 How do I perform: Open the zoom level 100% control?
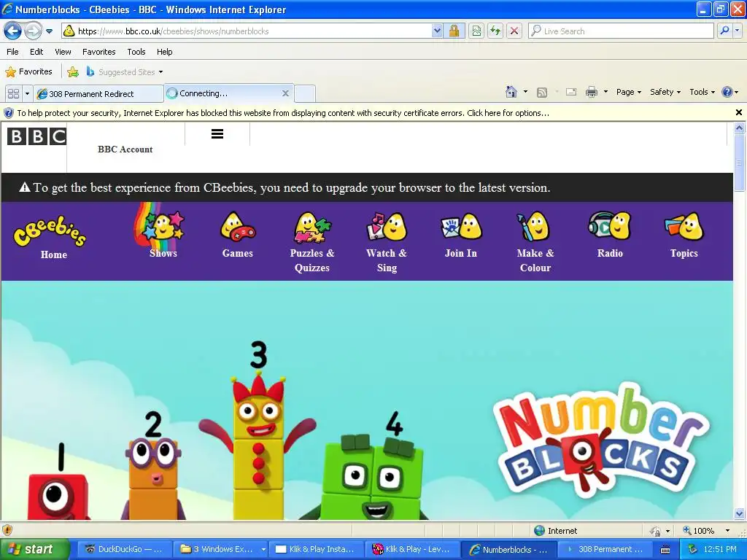click(x=706, y=531)
